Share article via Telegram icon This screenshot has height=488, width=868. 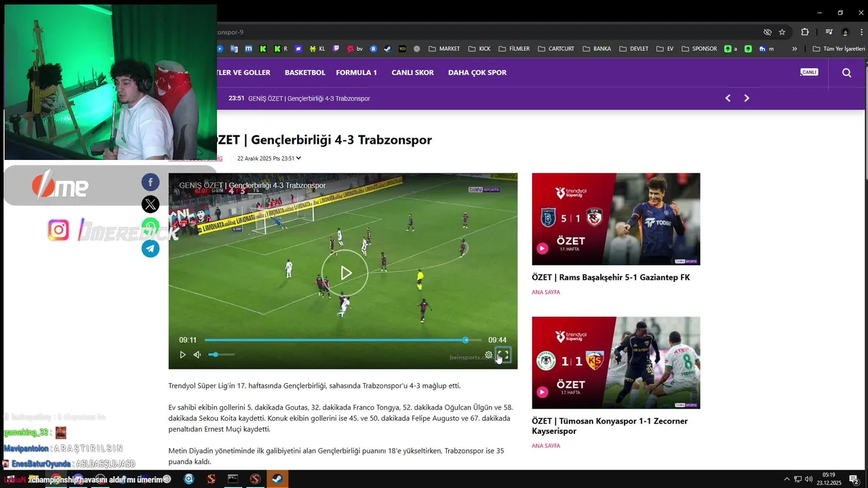coord(151,249)
